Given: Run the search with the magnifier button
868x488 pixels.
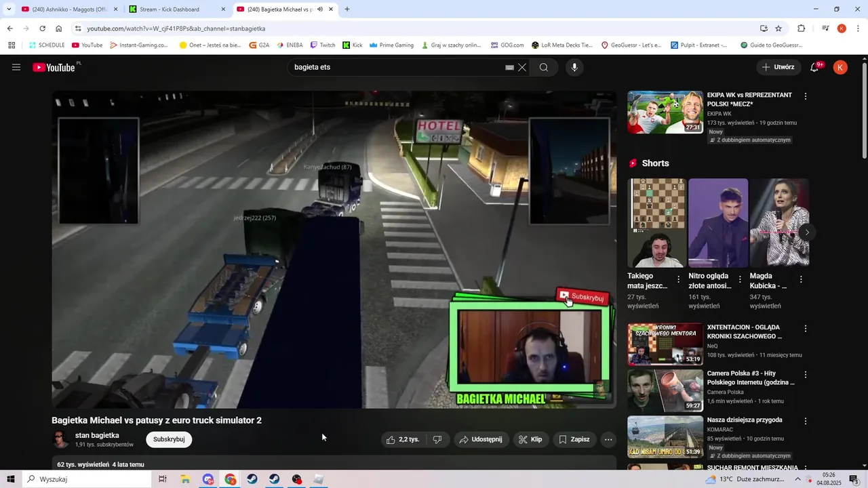Looking at the screenshot, I should [544, 67].
